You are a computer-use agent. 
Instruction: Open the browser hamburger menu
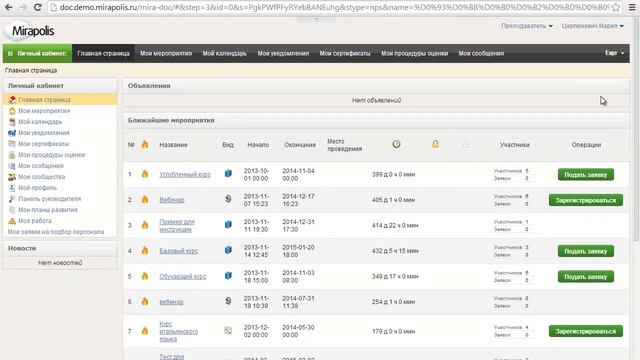(x=632, y=7)
